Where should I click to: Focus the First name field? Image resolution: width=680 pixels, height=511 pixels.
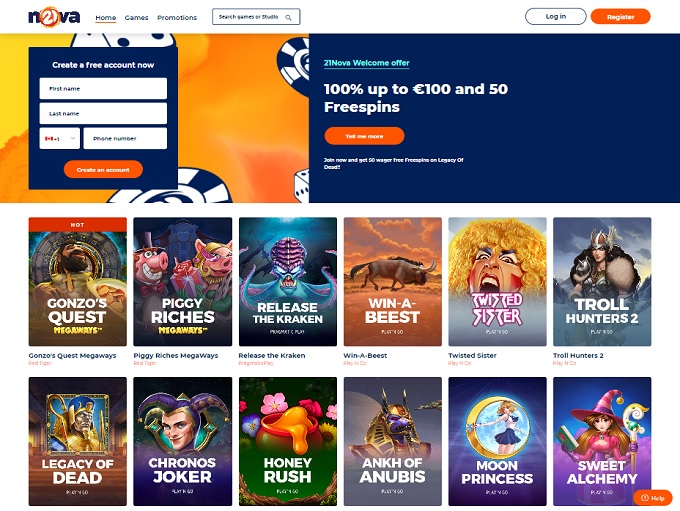tap(103, 88)
